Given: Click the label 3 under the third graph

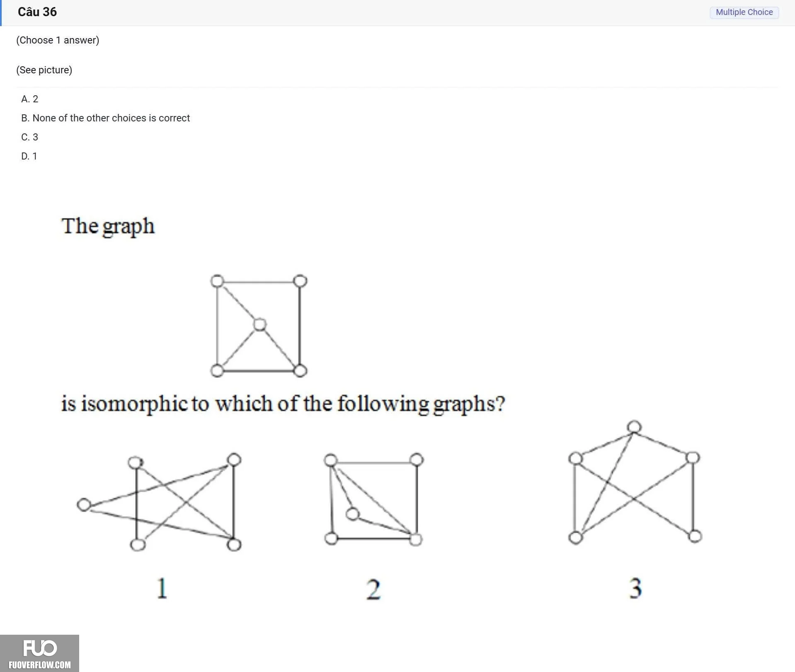Looking at the screenshot, I should tap(635, 588).
